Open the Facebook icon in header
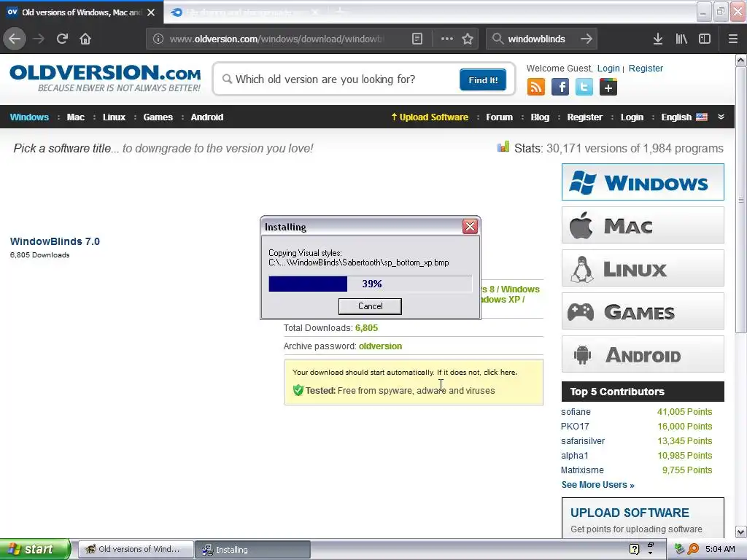This screenshot has width=747, height=560. click(x=560, y=87)
